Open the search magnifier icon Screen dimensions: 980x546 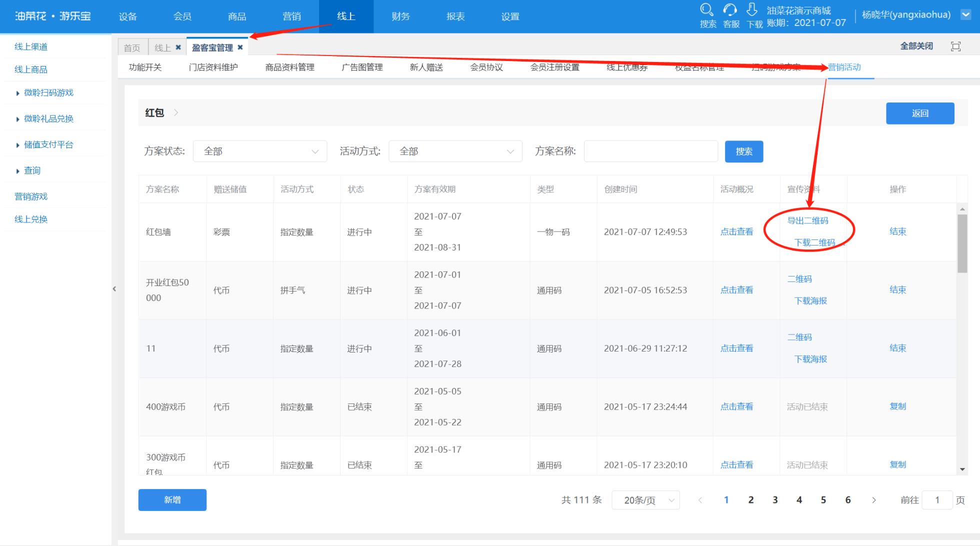(x=706, y=9)
